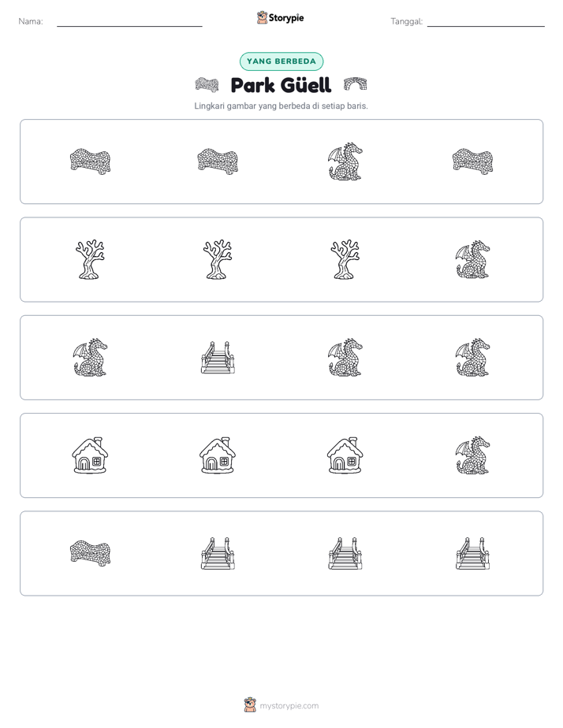Image resolution: width=563 pixels, height=728 pixels.
Task: Select the mosaic bench in the last row
Action: 90,553
